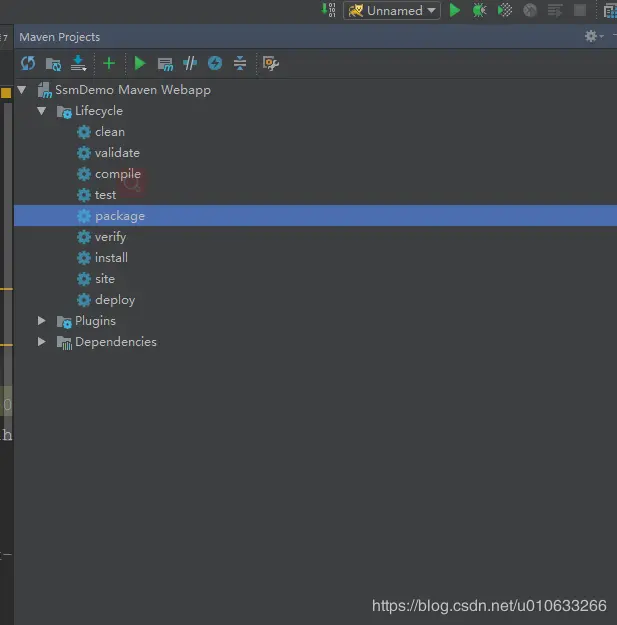
Task: Click Download Sources and Documentation icon
Action: pyautogui.click(x=79, y=63)
